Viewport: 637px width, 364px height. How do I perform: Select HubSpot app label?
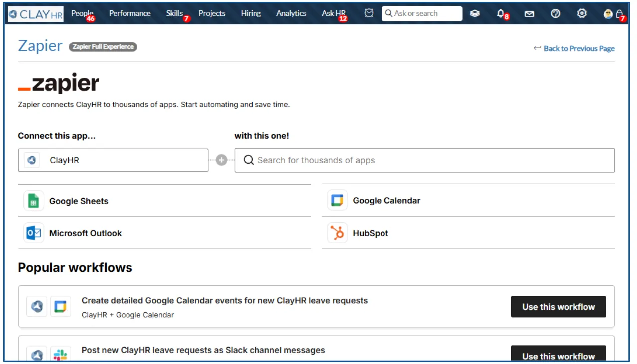coord(371,233)
